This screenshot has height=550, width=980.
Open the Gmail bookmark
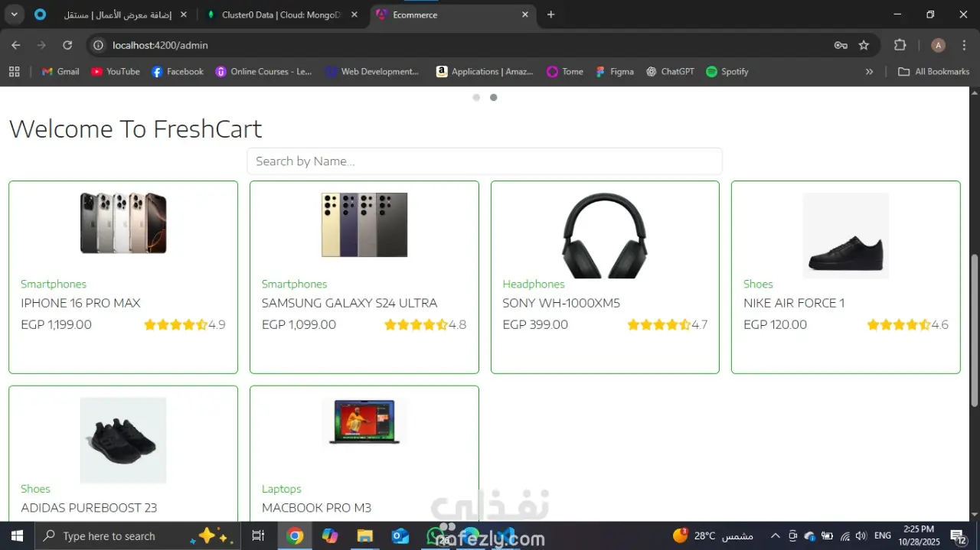[x=60, y=71]
